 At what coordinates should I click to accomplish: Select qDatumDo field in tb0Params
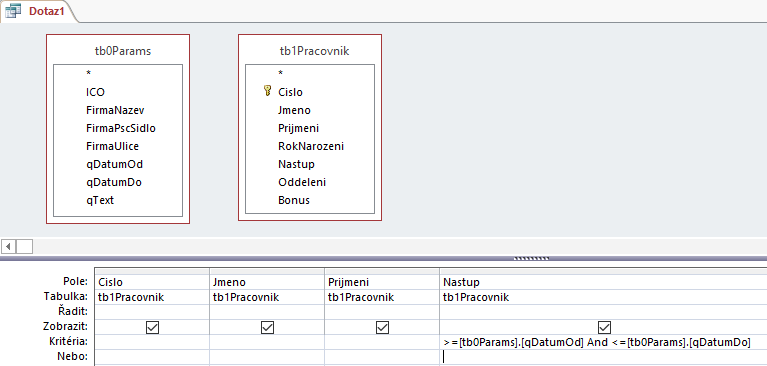click(113, 182)
